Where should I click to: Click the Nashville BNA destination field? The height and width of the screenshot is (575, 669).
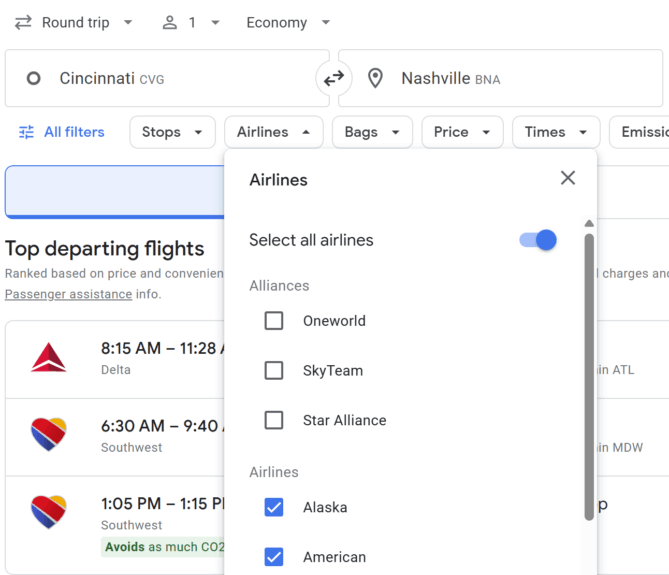tap(500, 78)
